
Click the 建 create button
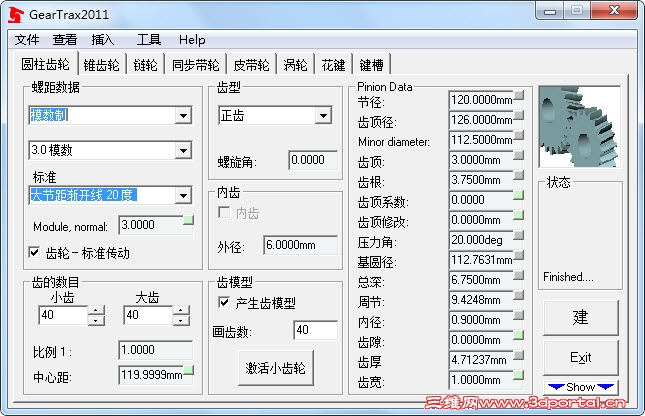(580, 318)
